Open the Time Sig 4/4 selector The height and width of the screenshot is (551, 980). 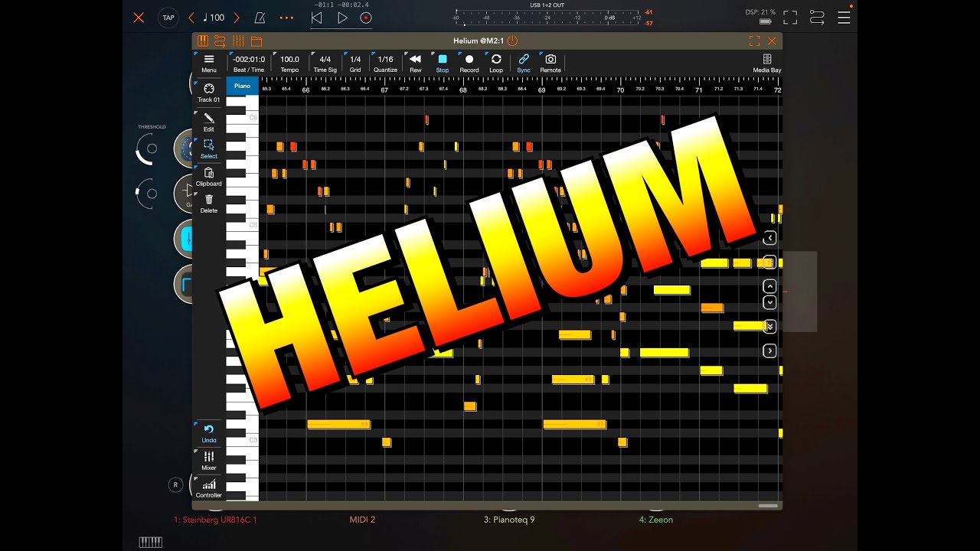(325, 64)
